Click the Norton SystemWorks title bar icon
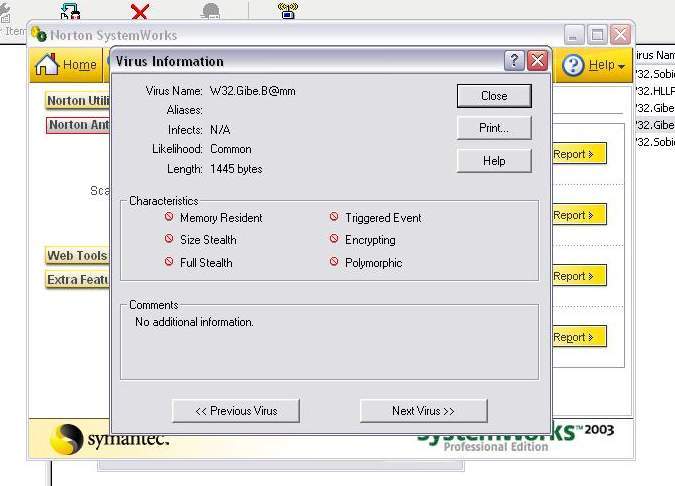Viewport: 675px width, 486px height. (39, 34)
